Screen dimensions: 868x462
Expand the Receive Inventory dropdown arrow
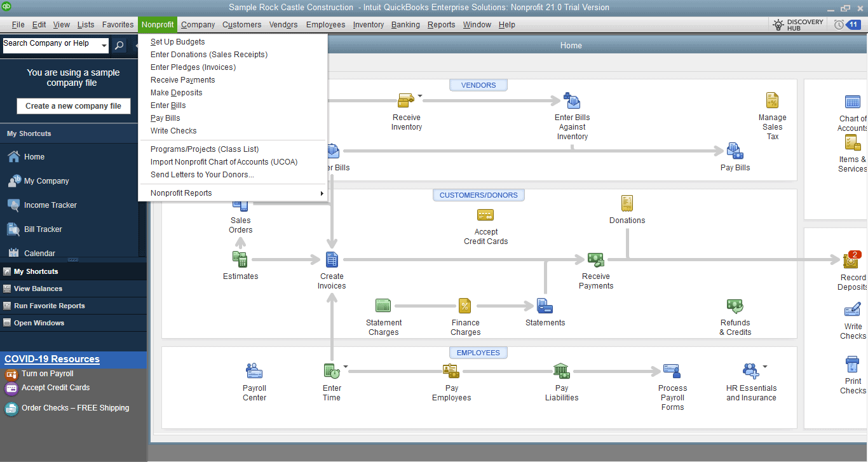click(420, 97)
